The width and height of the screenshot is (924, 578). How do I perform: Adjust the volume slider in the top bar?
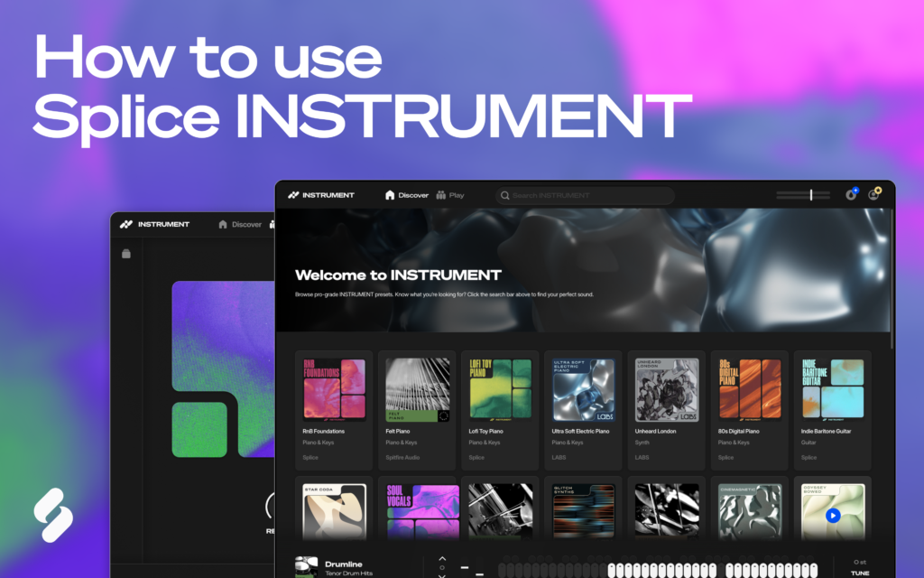[x=801, y=194]
